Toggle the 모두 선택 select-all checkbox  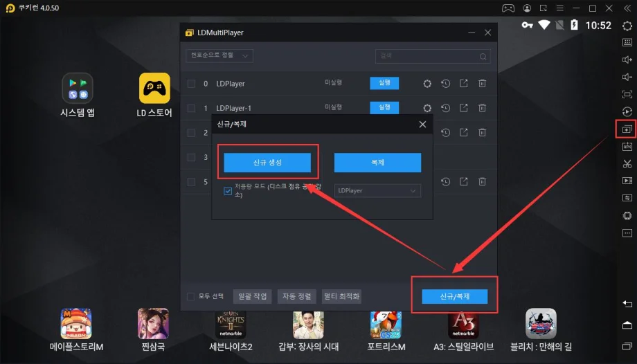pos(190,297)
